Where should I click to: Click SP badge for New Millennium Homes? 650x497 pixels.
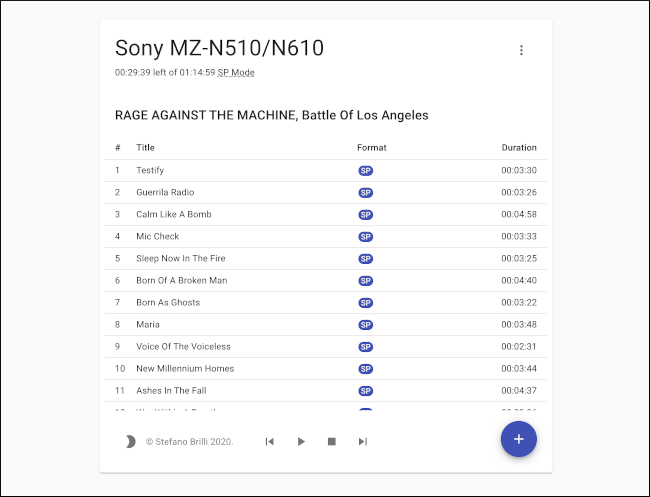click(366, 369)
